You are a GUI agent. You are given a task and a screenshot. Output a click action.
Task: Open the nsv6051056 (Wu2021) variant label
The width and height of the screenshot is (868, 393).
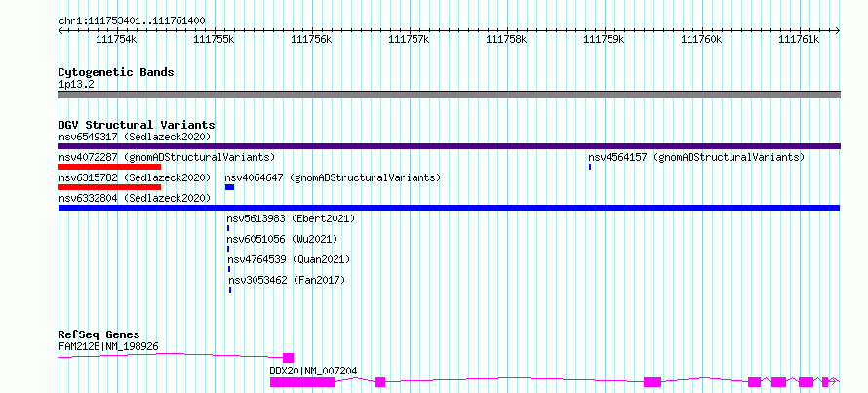282,239
